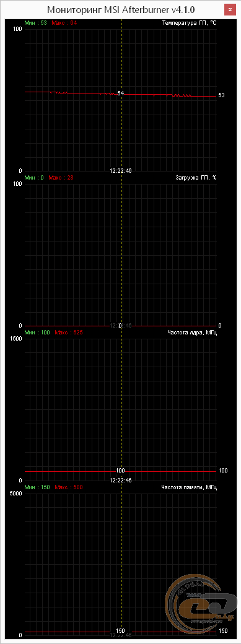Screen dimensions: 241x644
Task: Click the 12:22:46 timestamp under temperature graph
Action: click(120, 170)
